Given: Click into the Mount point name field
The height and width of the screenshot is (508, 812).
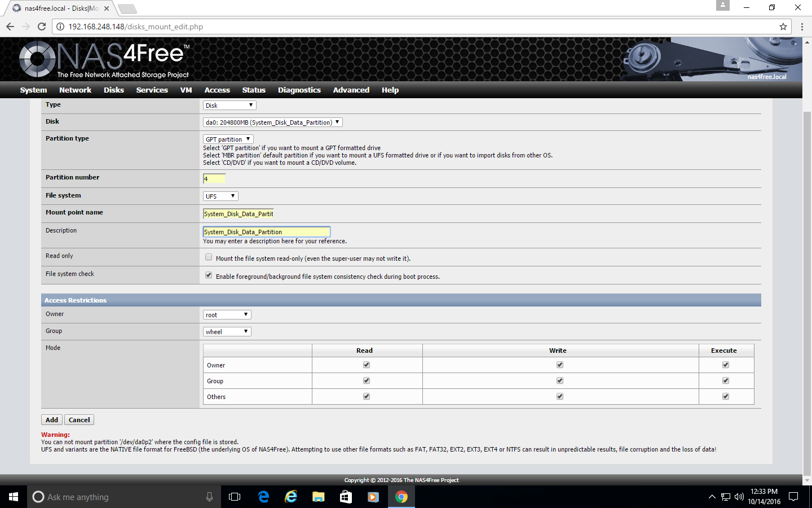Looking at the screenshot, I should [x=238, y=214].
